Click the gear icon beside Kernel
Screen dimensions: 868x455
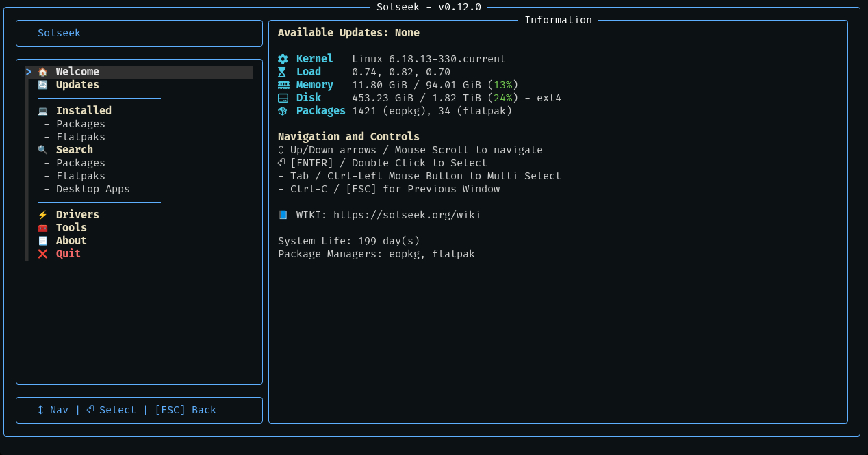(x=283, y=59)
